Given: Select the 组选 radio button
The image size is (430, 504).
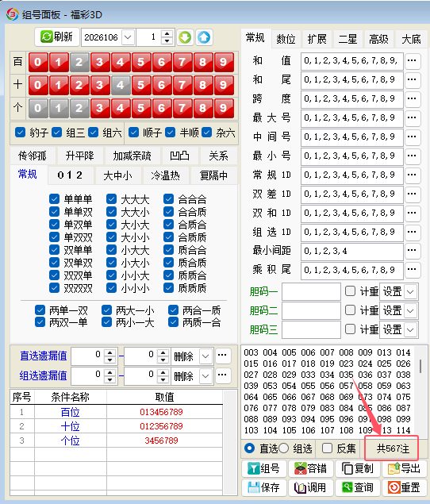Looking at the screenshot, I should [283, 448].
